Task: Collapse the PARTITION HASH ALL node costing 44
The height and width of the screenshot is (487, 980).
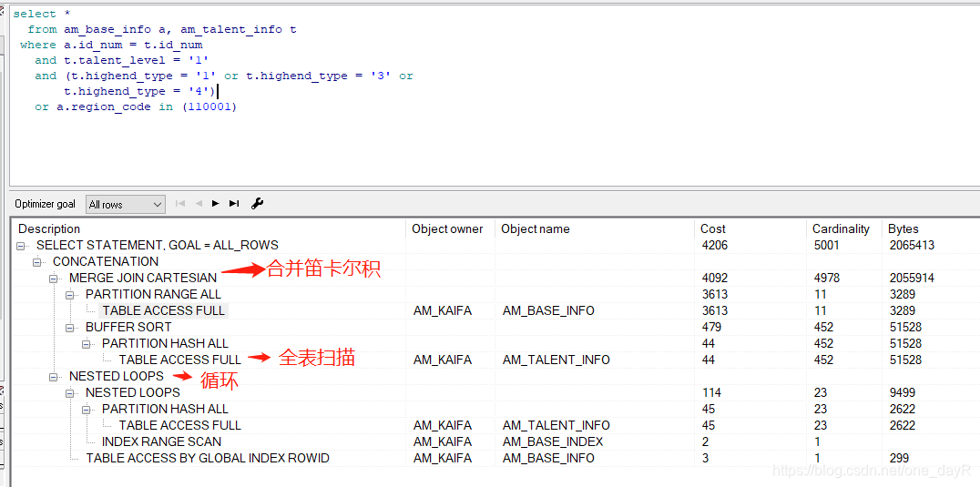Action: pyautogui.click(x=88, y=343)
